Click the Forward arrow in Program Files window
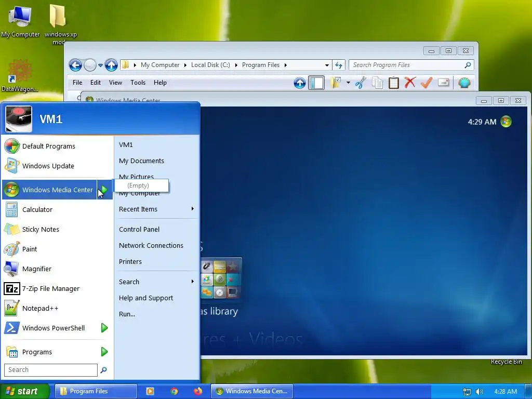 [90, 65]
